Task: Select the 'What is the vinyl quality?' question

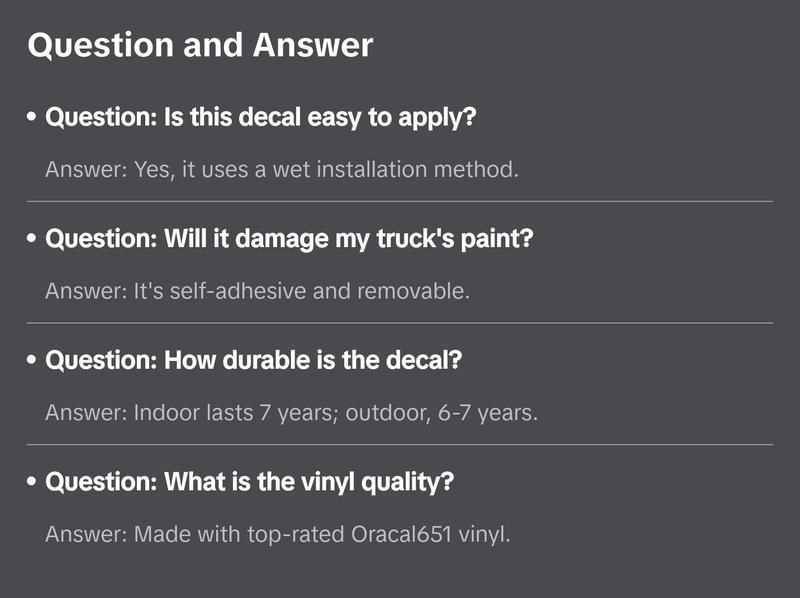Action: [x=250, y=482]
